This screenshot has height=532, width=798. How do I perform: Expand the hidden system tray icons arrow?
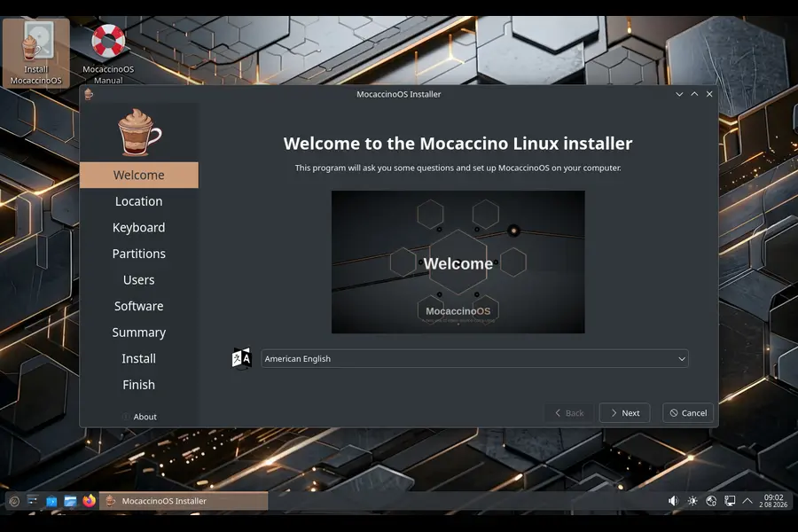point(747,501)
